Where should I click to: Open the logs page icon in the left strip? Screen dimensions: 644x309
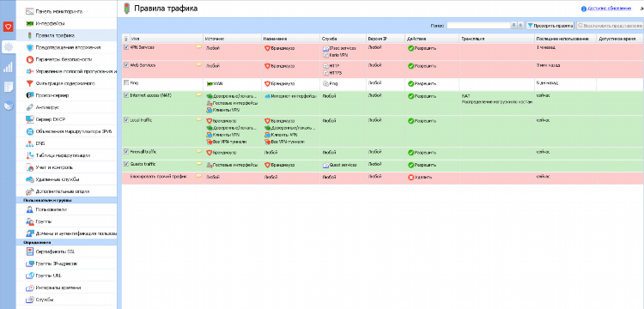tap(8, 87)
